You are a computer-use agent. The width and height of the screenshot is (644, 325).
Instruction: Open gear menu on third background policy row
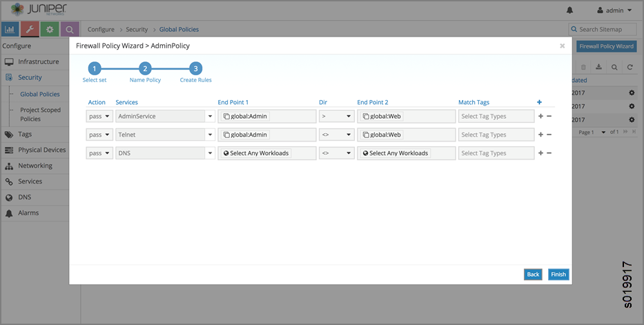coord(632,120)
